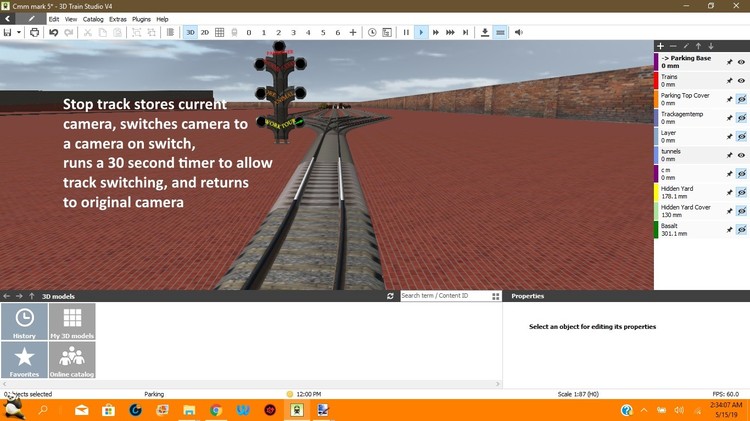The width and height of the screenshot is (750, 421).
Task: Toggle the layers panel icon in toolbar
Action: click(500, 33)
